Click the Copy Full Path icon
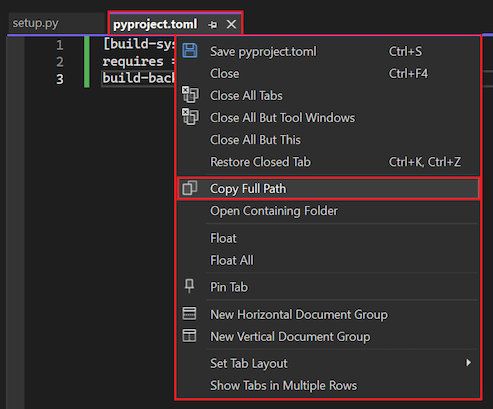Screen dimensions: 493x409 [x=189, y=188]
